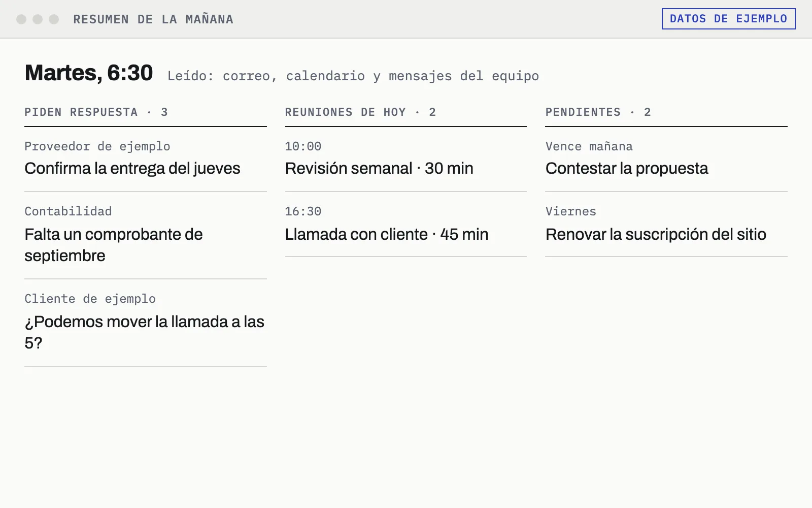The height and width of the screenshot is (508, 812).
Task: Click the 'Vence mañana' due label
Action: tap(589, 146)
